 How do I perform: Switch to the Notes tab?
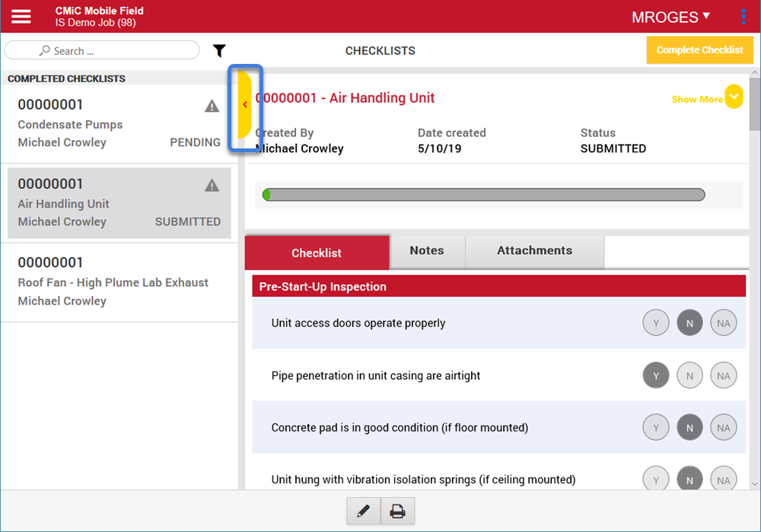pyautogui.click(x=426, y=251)
